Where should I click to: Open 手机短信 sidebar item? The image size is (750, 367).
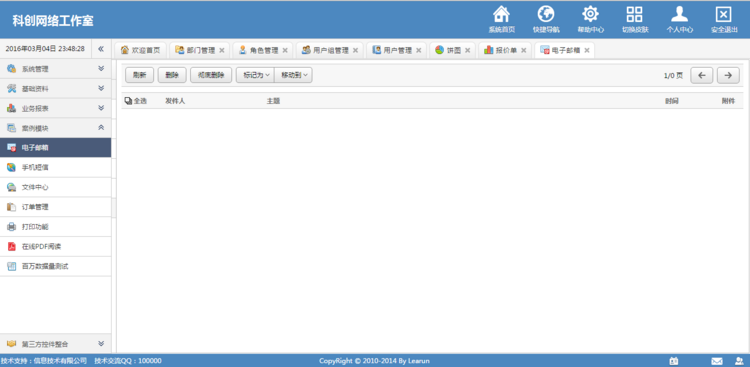(55, 167)
